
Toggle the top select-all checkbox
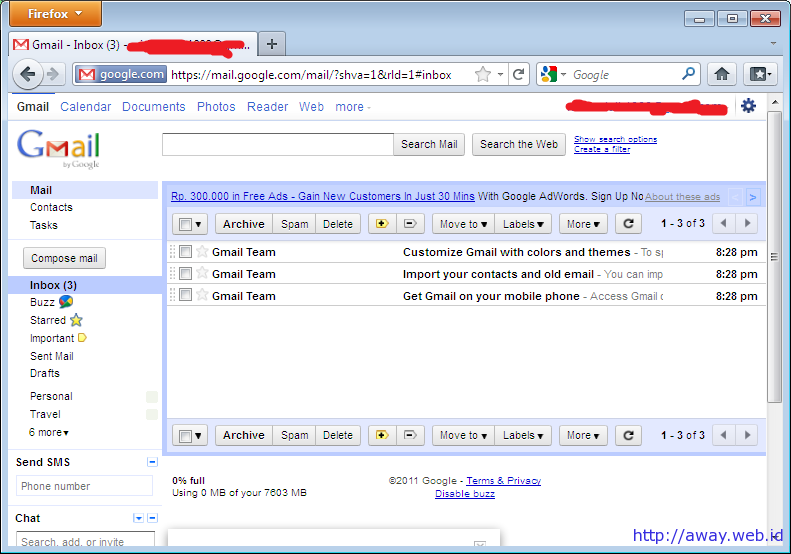[186, 224]
